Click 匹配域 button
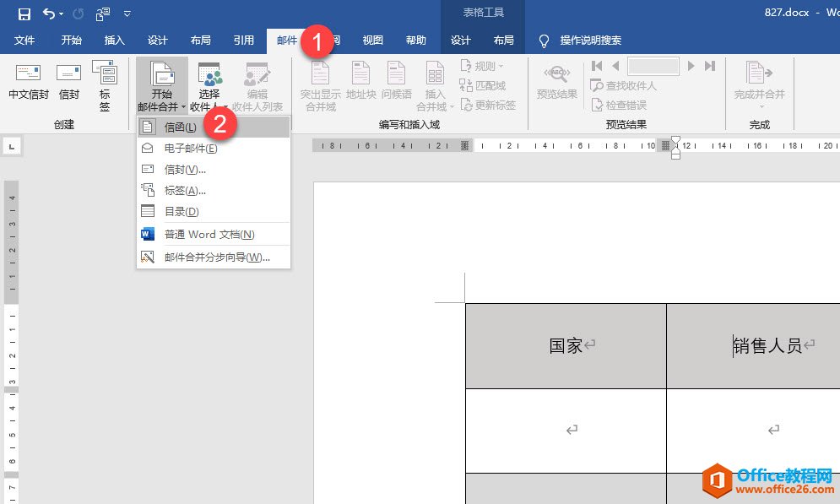This screenshot has height=504, width=840. click(x=482, y=86)
